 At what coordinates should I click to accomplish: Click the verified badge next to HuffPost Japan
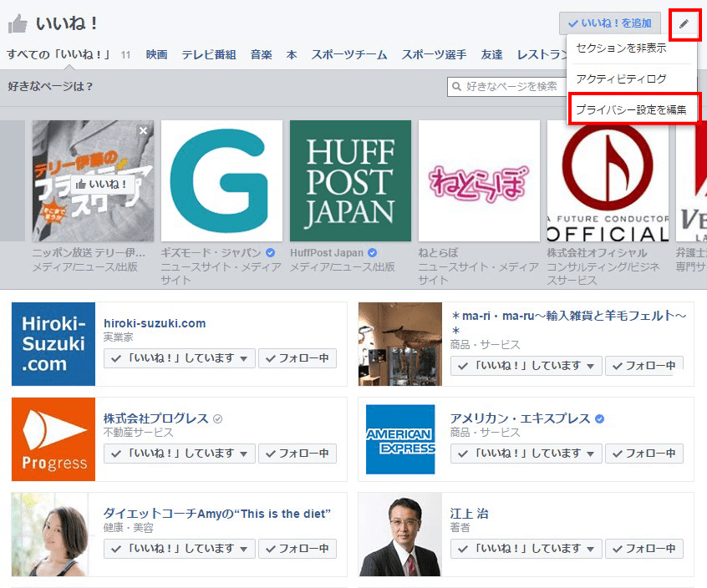[372, 253]
